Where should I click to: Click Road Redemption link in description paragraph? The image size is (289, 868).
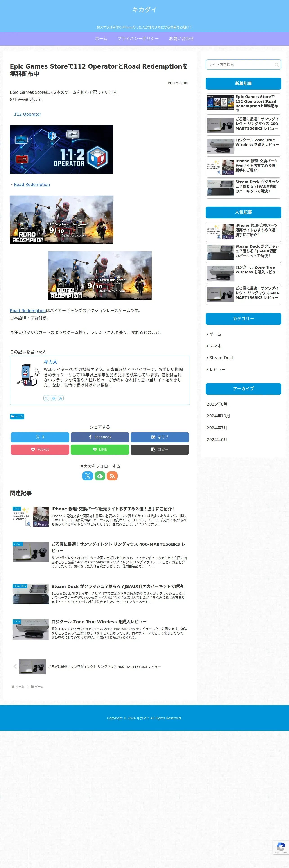click(28, 311)
